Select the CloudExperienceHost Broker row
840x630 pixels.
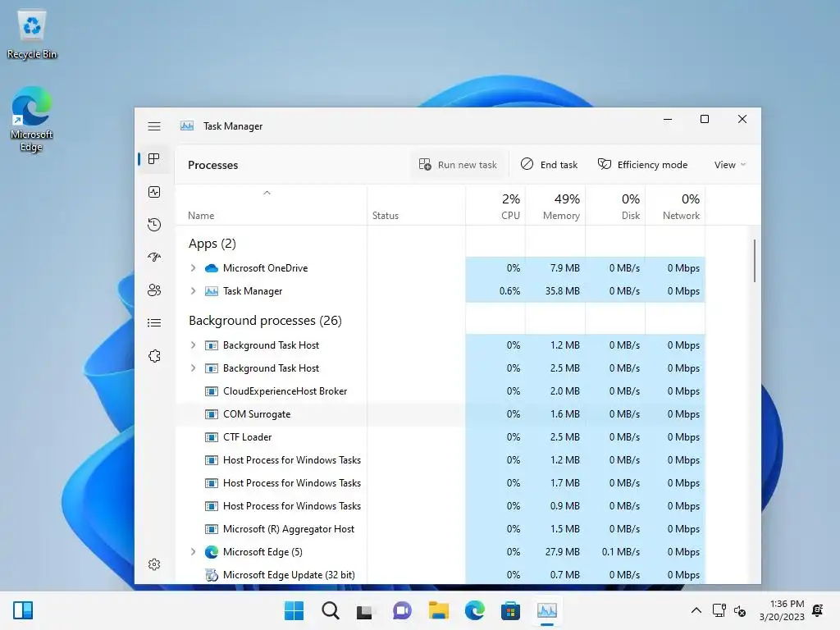(x=441, y=391)
